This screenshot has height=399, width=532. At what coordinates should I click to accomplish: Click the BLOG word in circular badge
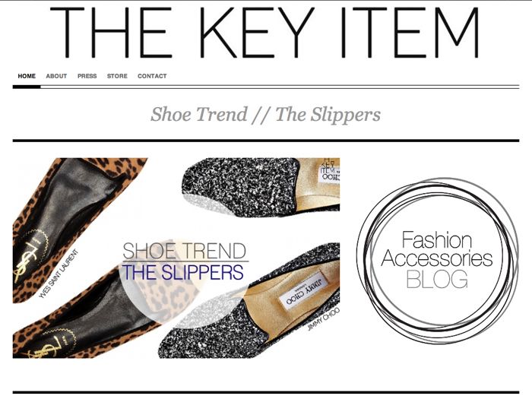pyautogui.click(x=437, y=279)
